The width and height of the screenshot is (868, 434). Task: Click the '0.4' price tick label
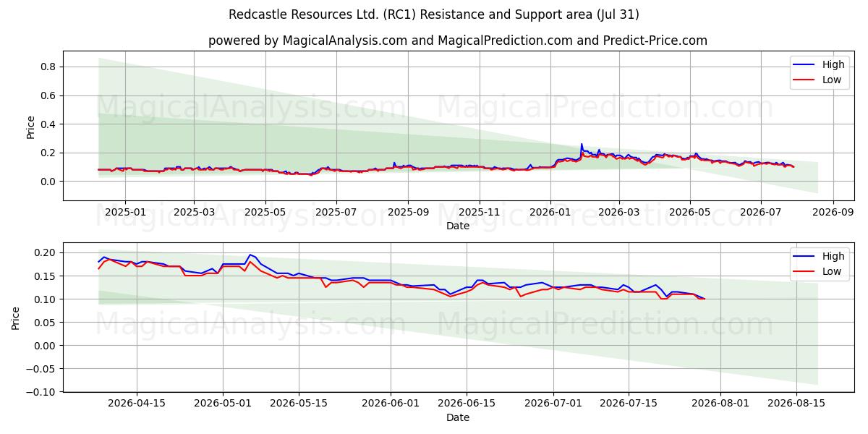pyautogui.click(x=50, y=124)
